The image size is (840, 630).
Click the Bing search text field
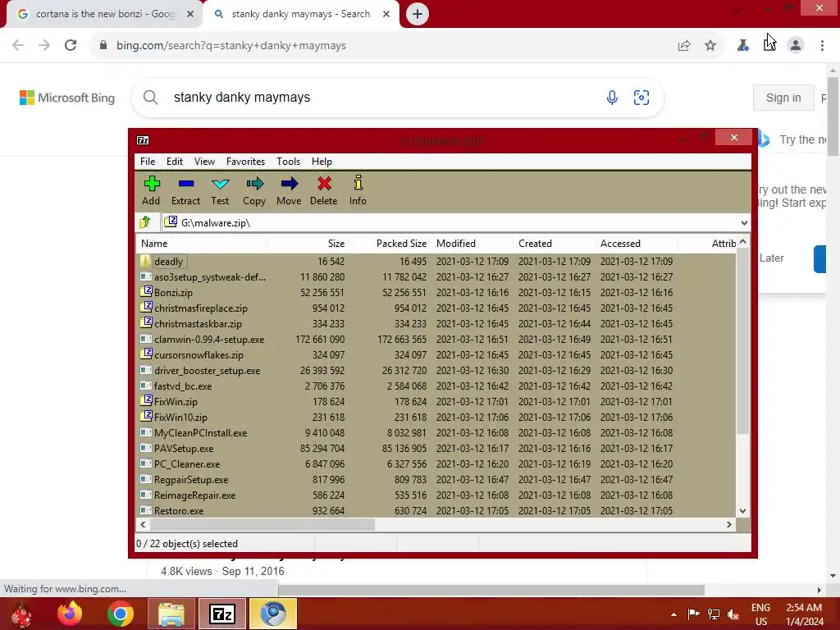point(383,98)
